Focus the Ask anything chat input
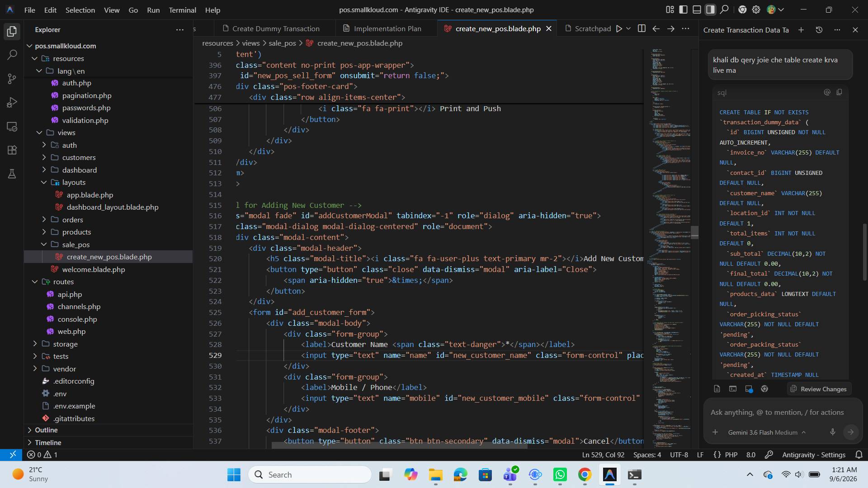This screenshot has height=488, width=868. (x=777, y=412)
